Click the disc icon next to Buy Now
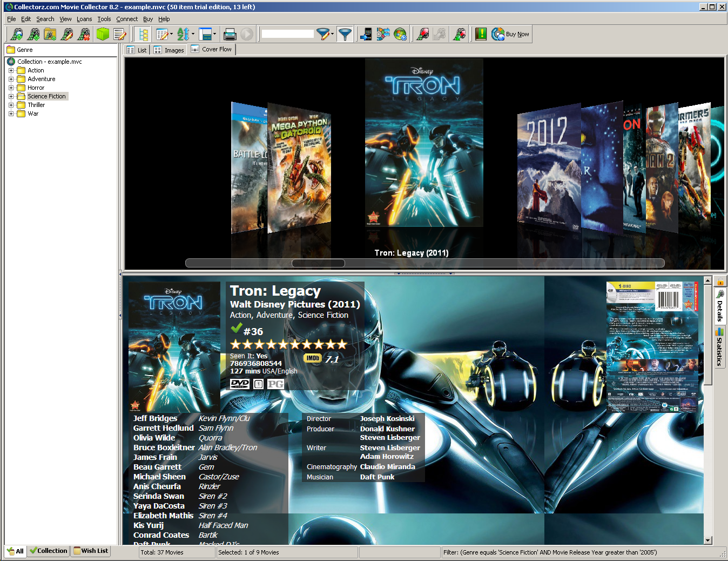The image size is (728, 561). 498,34
